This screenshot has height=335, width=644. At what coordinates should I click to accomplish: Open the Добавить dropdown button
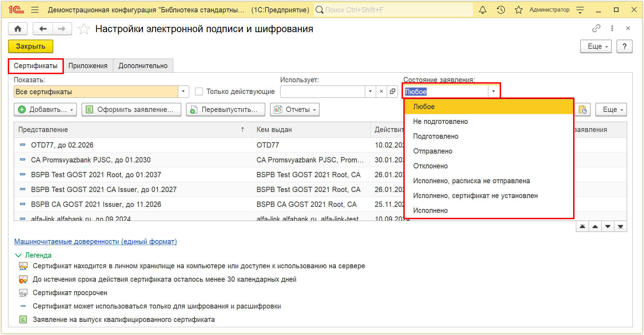[x=46, y=109]
